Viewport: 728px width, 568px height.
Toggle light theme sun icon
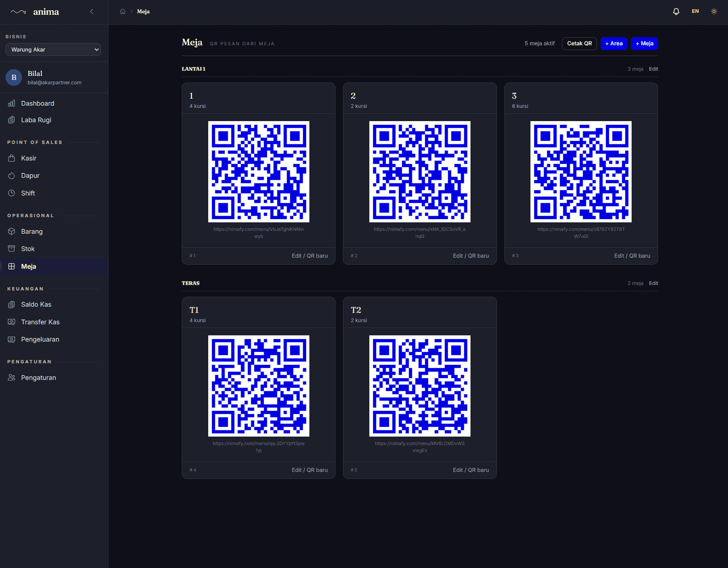(x=714, y=11)
